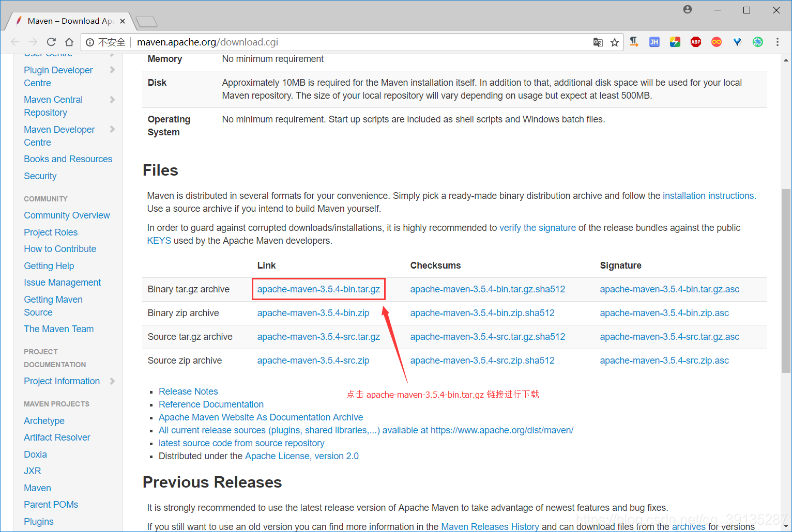Expand Plugin Developer Centre submenu arrow
Viewport: 792px width, 532px height.
(x=112, y=70)
